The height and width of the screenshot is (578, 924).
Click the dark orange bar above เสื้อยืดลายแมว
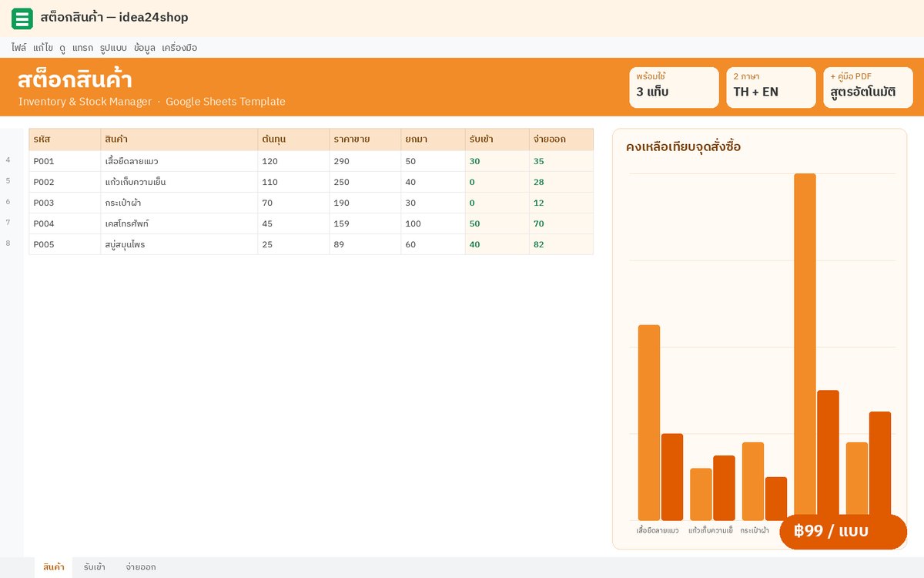pos(672,477)
